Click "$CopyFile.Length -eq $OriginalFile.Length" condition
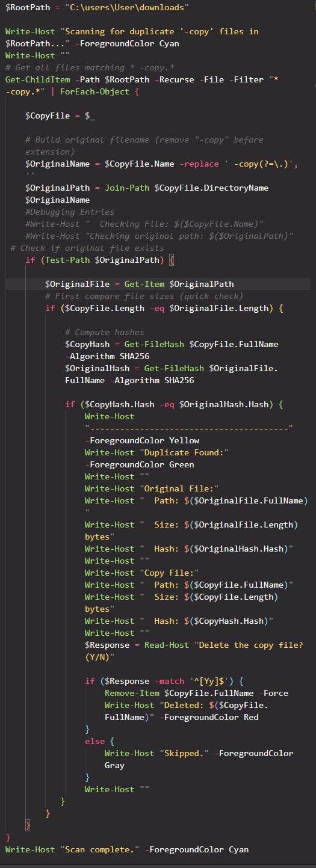Viewport: 316px width, 868px height. 167,308
